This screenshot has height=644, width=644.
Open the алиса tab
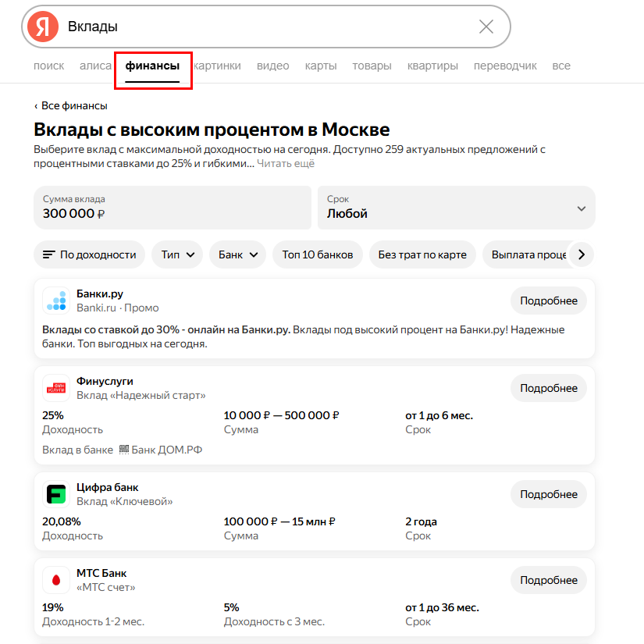click(x=95, y=66)
